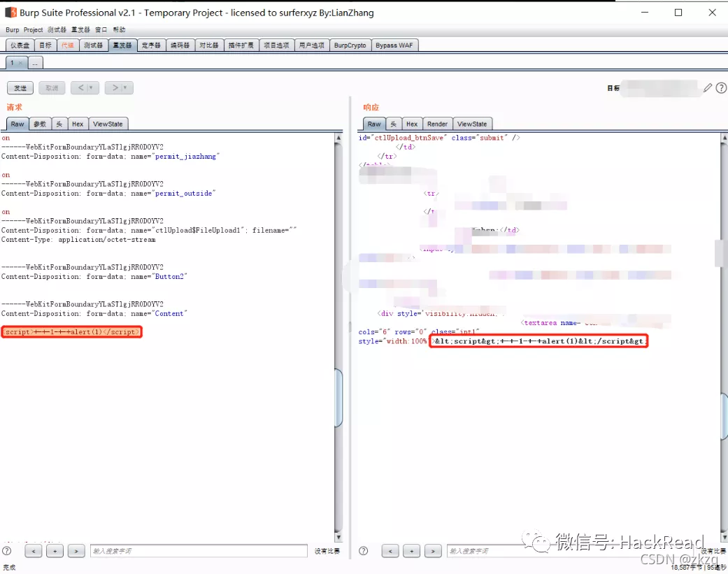This screenshot has width=728, height=574.
Task: Select the request 参数 Params tab
Action: (40, 124)
